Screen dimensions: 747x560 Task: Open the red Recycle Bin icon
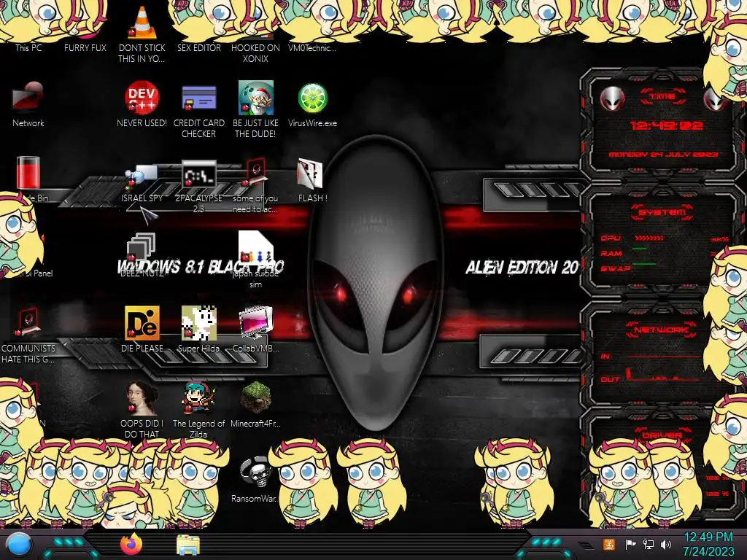click(x=28, y=172)
